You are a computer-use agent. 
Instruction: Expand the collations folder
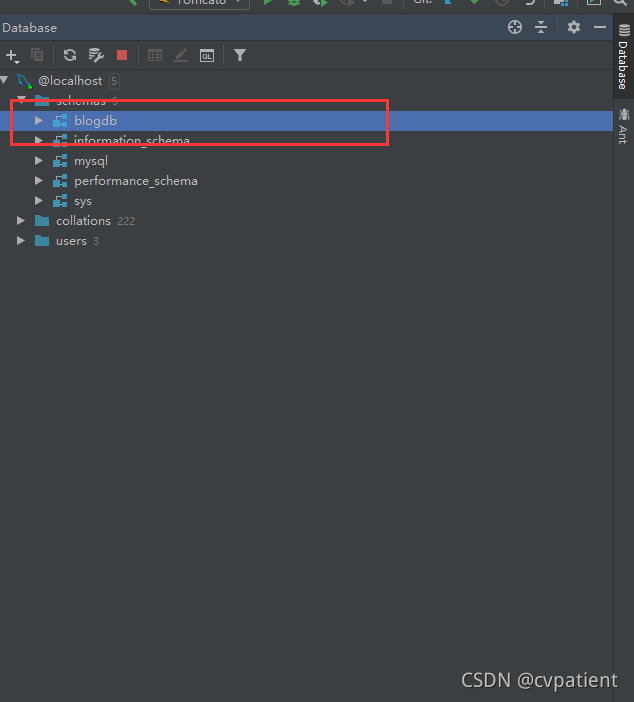pos(21,220)
